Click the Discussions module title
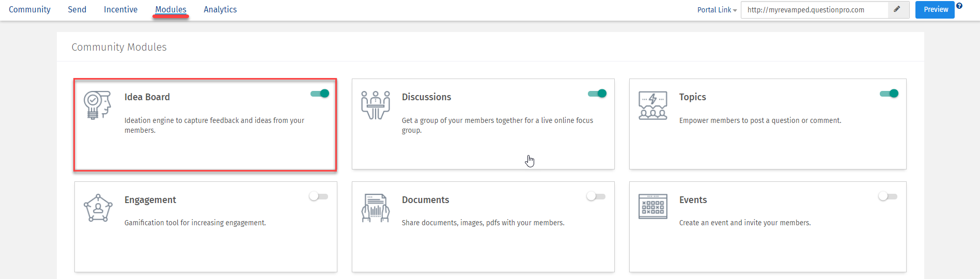 [x=426, y=97]
